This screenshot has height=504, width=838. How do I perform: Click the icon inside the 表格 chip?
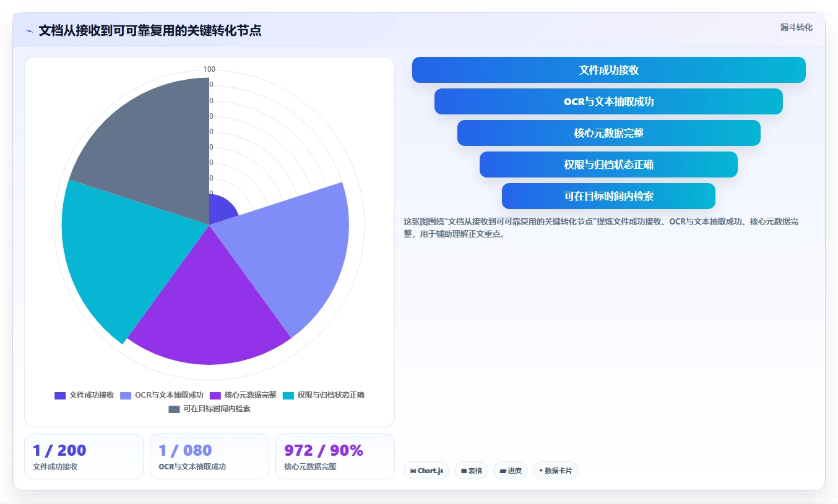[464, 471]
